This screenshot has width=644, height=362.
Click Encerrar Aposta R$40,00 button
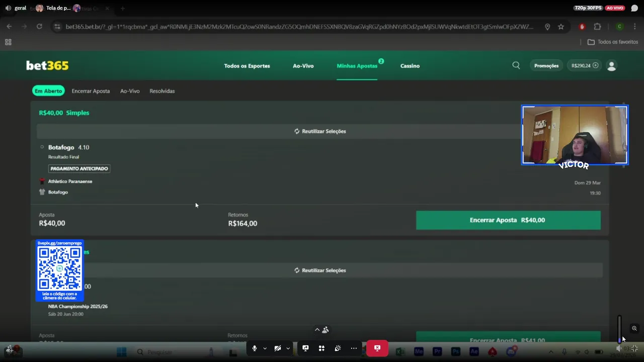(508, 220)
